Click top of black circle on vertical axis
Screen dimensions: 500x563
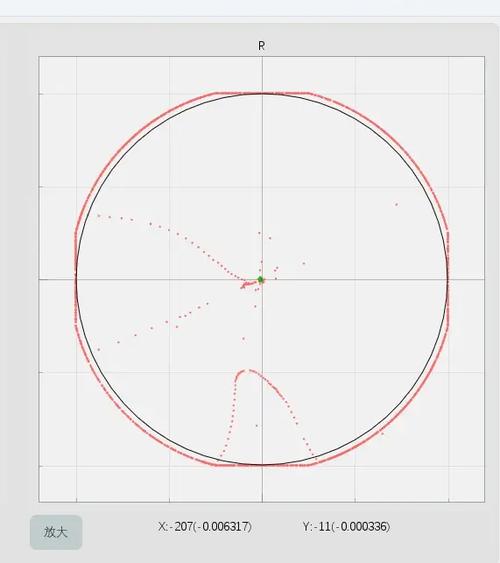[x=262, y=93]
